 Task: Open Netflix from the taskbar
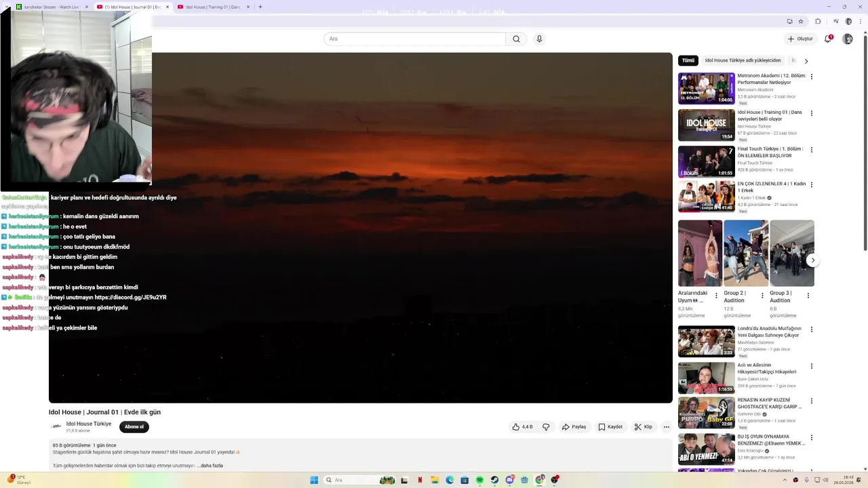click(x=420, y=480)
